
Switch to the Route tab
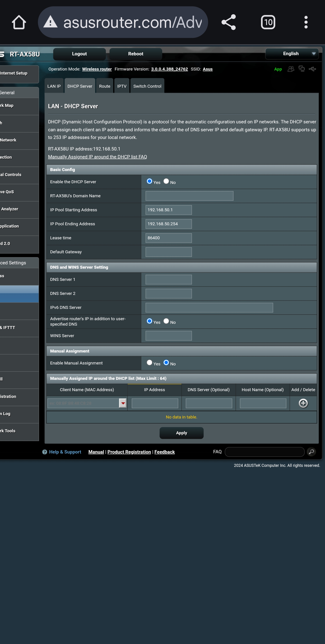(104, 86)
